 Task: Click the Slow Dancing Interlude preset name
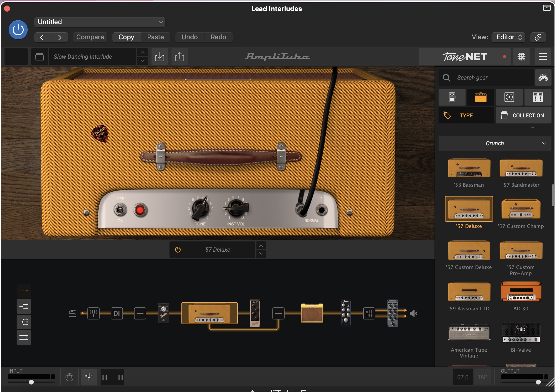click(92, 56)
